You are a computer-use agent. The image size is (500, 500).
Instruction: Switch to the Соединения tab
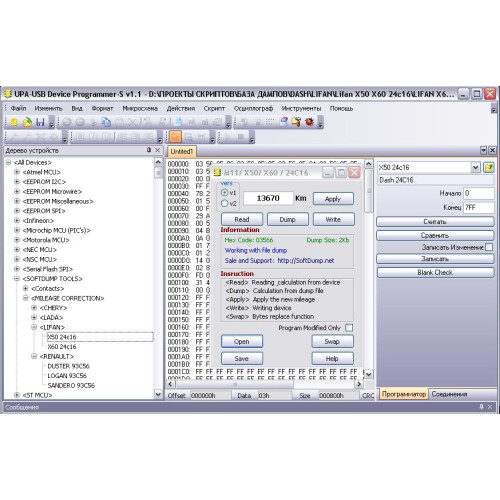click(x=449, y=394)
